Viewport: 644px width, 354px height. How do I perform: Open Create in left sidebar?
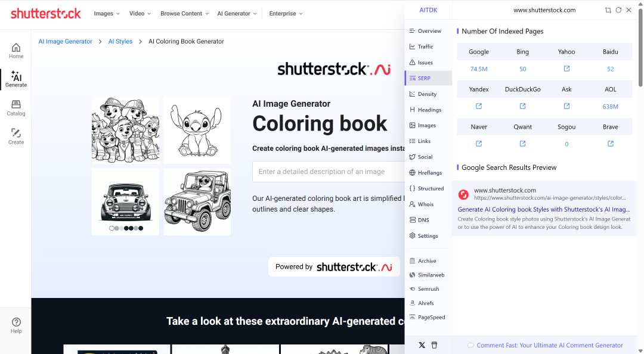(x=16, y=136)
